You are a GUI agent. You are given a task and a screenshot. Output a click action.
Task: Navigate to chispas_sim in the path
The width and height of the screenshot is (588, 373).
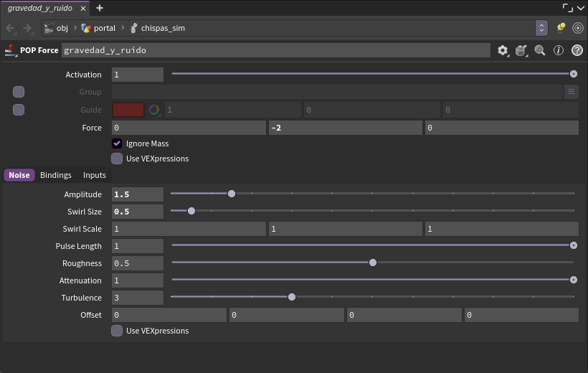click(x=163, y=28)
